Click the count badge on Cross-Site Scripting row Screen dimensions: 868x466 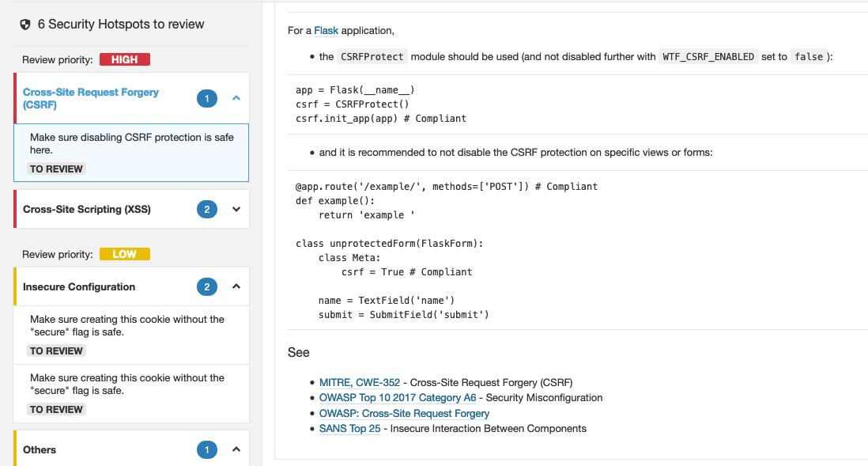tap(207, 210)
